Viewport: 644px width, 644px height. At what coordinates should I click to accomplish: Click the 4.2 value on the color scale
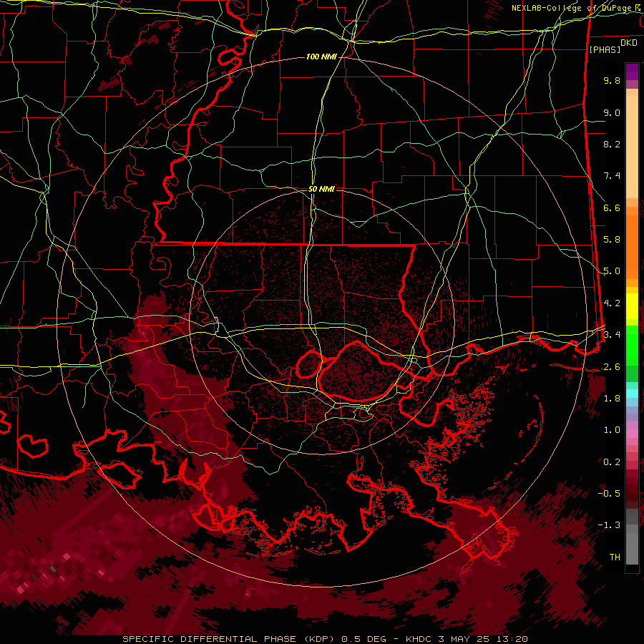click(x=612, y=303)
